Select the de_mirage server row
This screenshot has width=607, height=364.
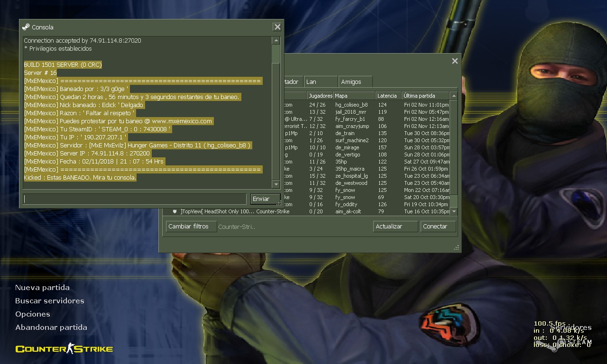[x=367, y=147]
